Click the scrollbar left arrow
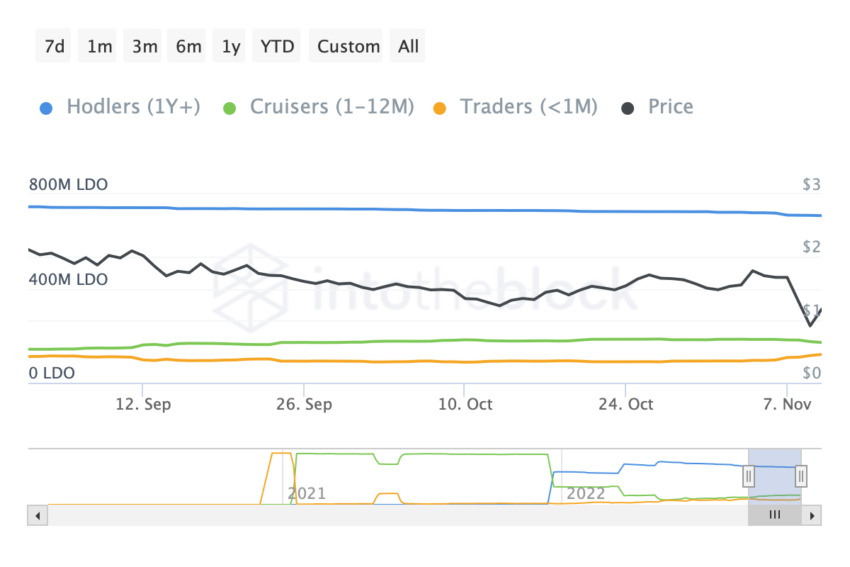 pyautogui.click(x=37, y=515)
